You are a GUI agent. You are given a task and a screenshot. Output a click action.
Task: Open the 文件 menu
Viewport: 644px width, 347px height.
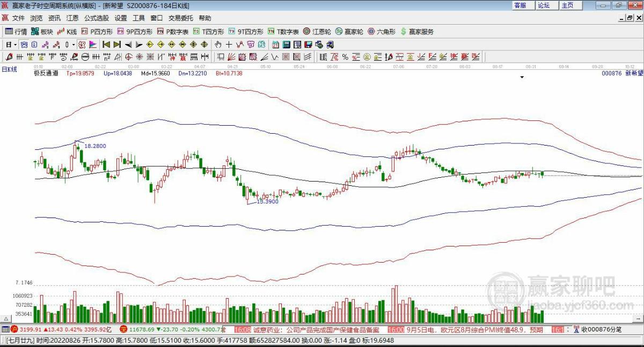[x=19, y=18]
